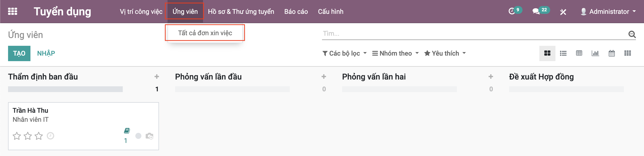Set third priority star on Trần Hà Thu card
Image resolution: width=644 pixels, height=156 pixels.
(x=39, y=136)
